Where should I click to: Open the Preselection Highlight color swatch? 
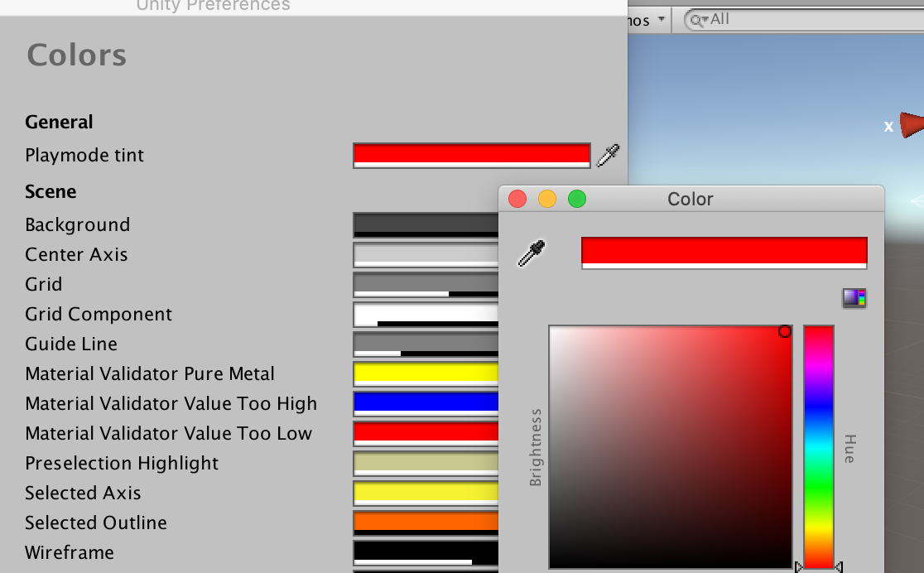click(x=426, y=464)
